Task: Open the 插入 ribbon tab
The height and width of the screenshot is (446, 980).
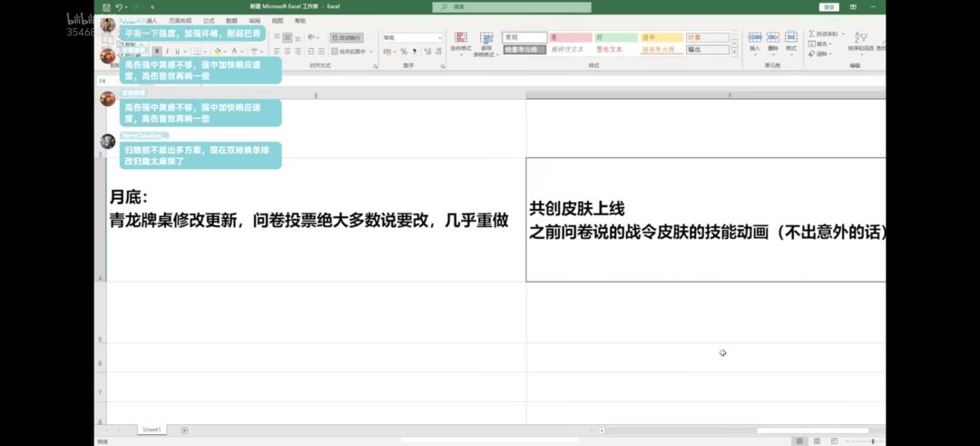Action: [152, 21]
